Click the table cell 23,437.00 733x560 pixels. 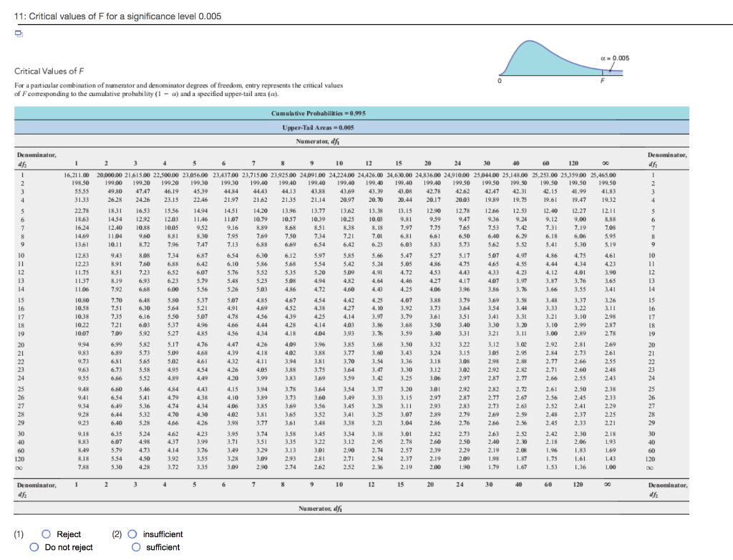(225, 175)
